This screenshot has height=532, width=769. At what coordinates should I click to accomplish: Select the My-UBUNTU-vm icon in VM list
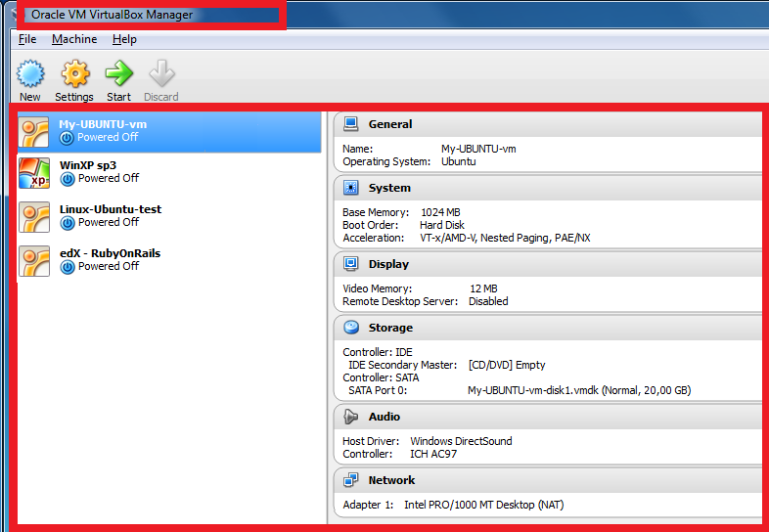[x=34, y=132]
